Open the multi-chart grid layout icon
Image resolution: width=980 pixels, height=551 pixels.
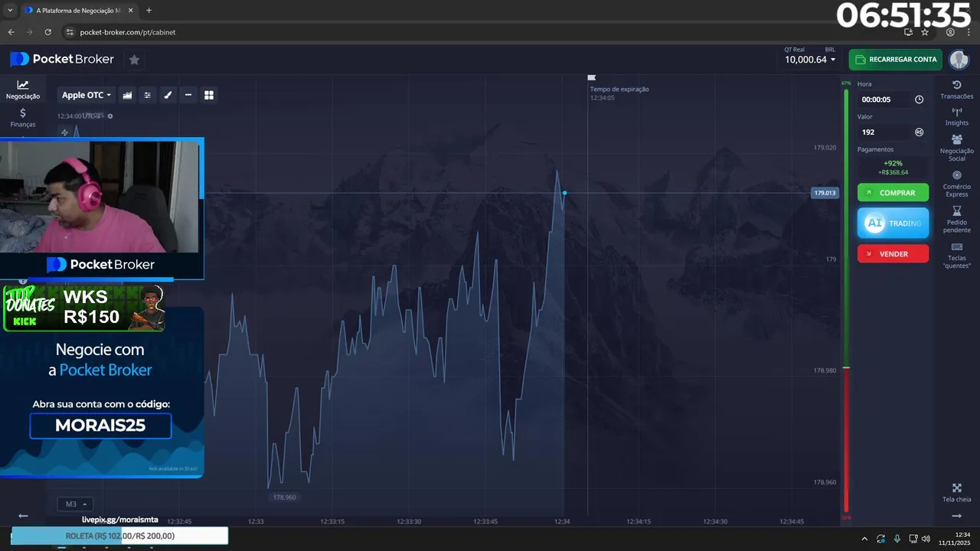pos(209,95)
